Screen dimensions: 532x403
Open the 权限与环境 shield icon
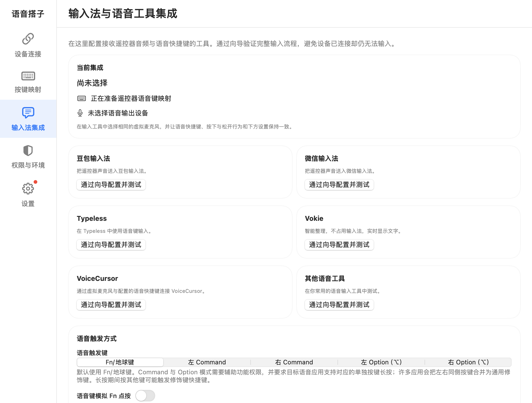(x=28, y=151)
